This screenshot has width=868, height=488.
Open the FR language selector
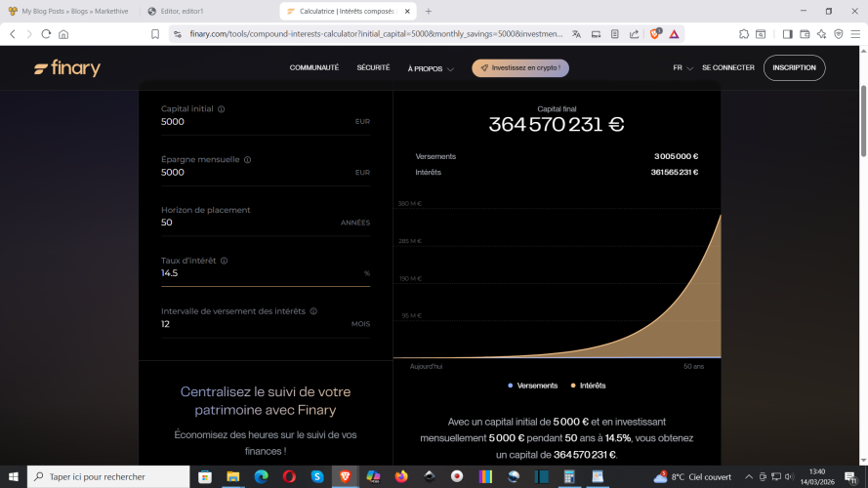point(682,68)
